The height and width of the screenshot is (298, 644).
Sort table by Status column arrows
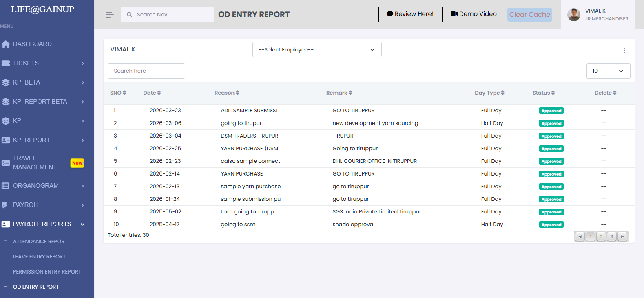[x=553, y=93]
